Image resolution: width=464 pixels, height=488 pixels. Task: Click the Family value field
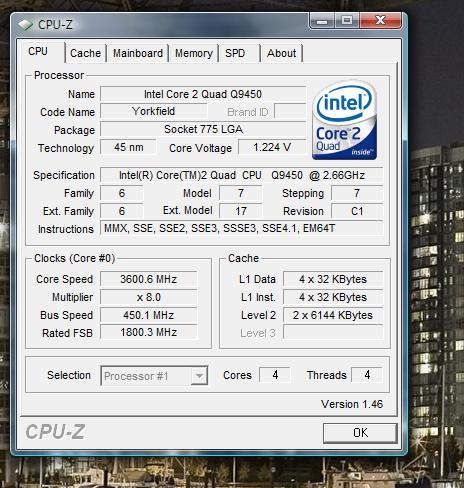pos(122,193)
